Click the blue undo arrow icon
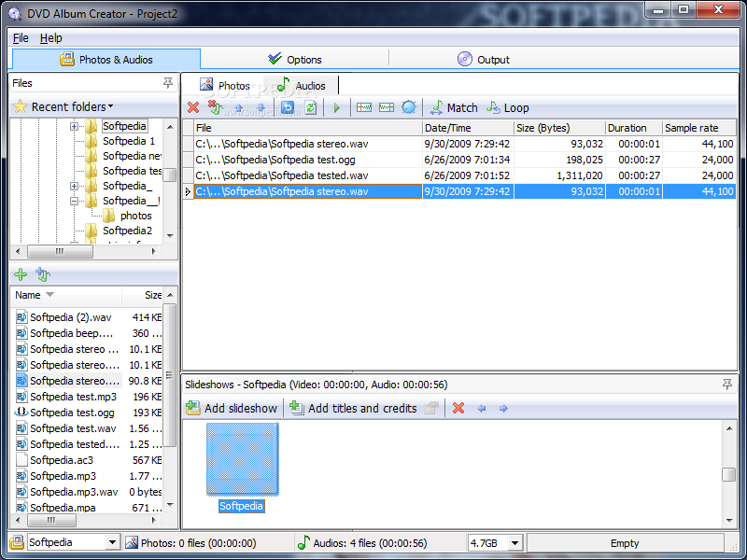This screenshot has width=747, height=560. (x=288, y=107)
